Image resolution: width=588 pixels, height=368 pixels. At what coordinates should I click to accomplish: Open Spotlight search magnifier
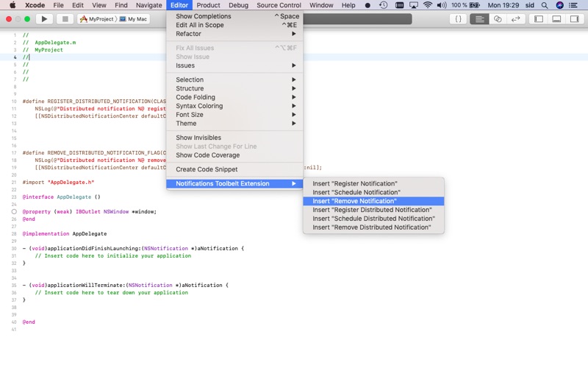(545, 5)
